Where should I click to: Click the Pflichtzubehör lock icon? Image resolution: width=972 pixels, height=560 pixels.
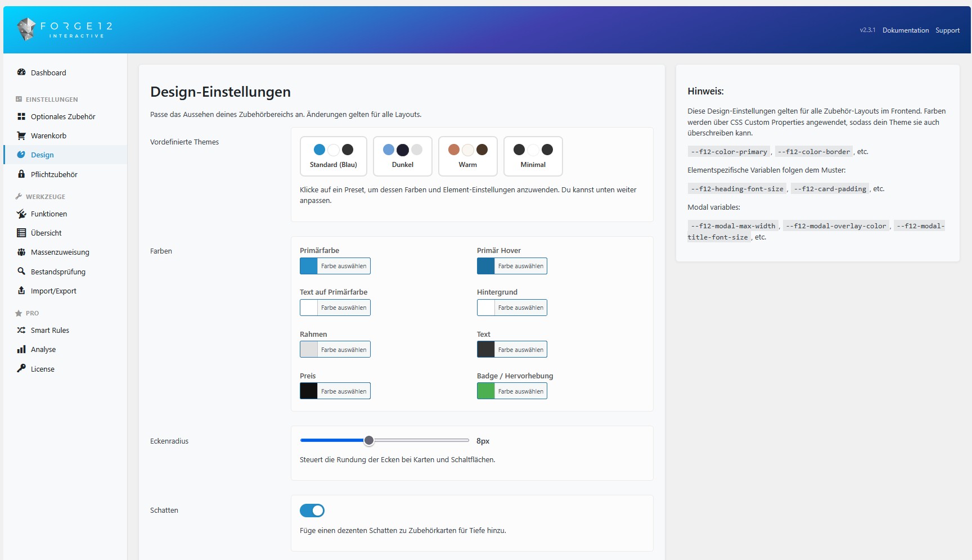(x=21, y=174)
